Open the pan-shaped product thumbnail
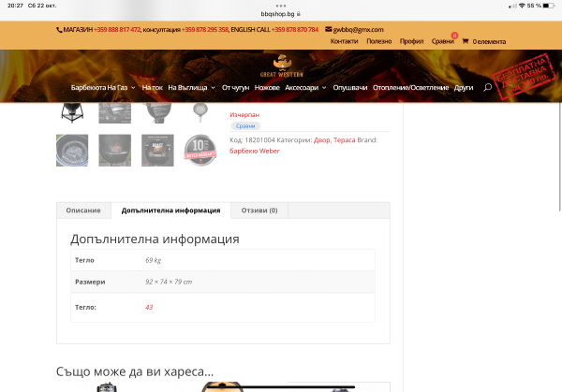 click(x=200, y=113)
